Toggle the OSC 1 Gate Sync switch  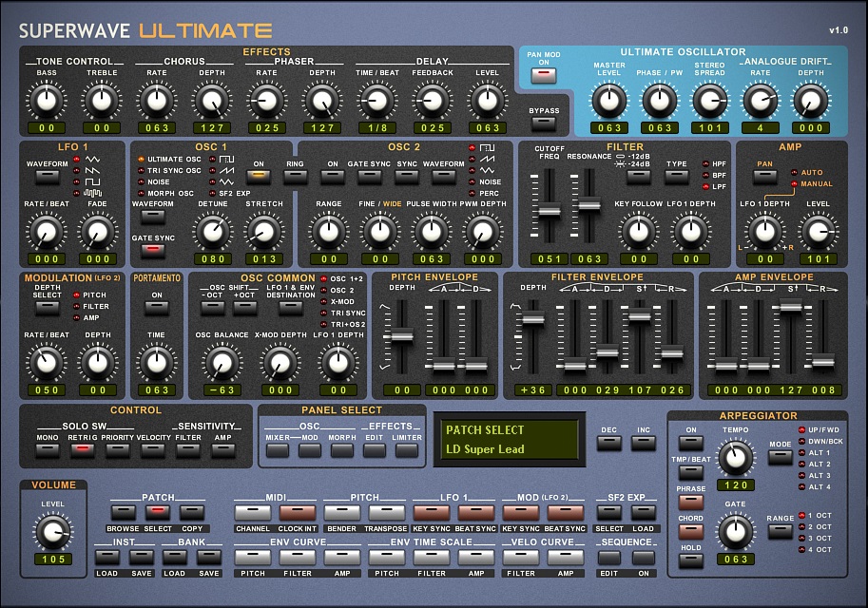click(153, 251)
